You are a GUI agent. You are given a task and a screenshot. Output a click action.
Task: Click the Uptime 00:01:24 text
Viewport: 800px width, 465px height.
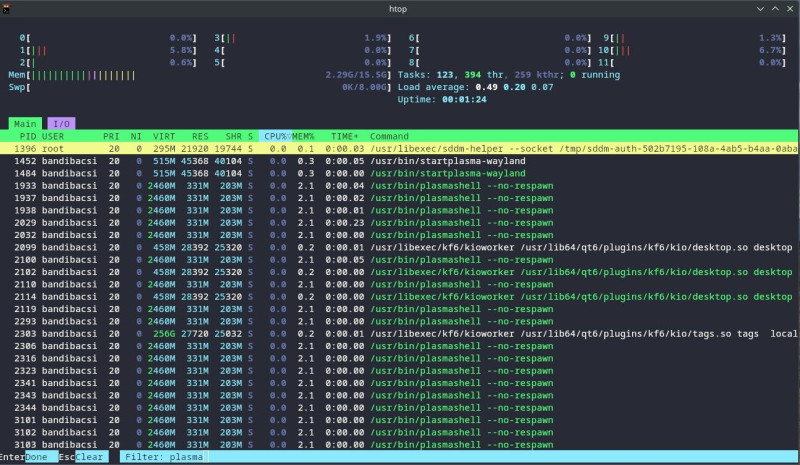[x=442, y=100]
